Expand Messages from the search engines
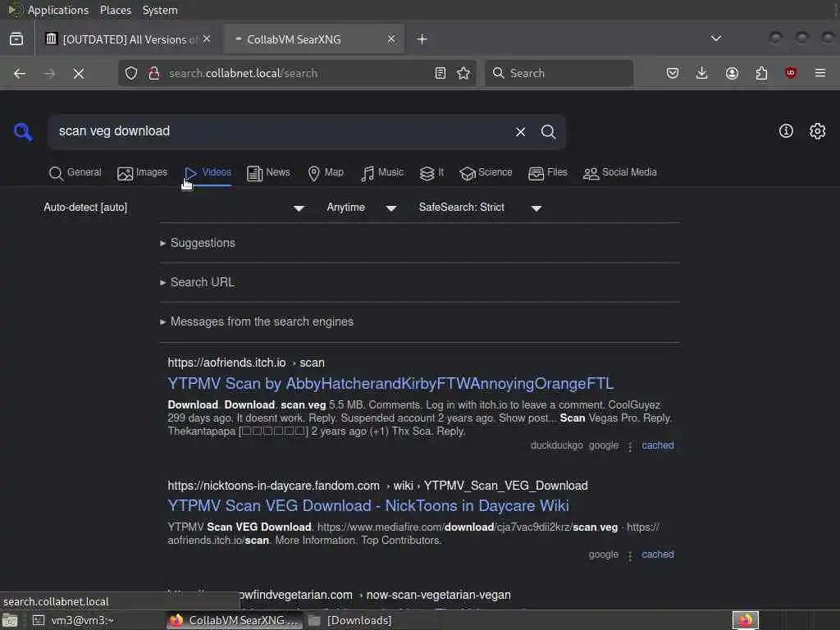840x630 pixels. pyautogui.click(x=257, y=322)
